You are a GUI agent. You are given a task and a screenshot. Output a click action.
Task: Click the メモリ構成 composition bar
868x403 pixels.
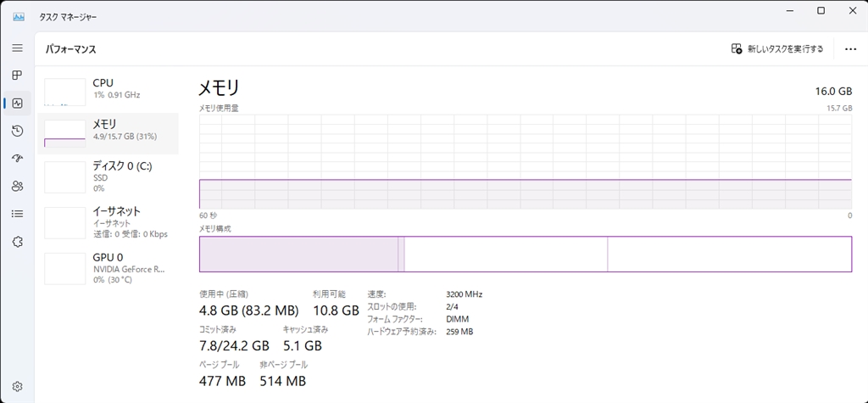pyautogui.click(x=525, y=254)
